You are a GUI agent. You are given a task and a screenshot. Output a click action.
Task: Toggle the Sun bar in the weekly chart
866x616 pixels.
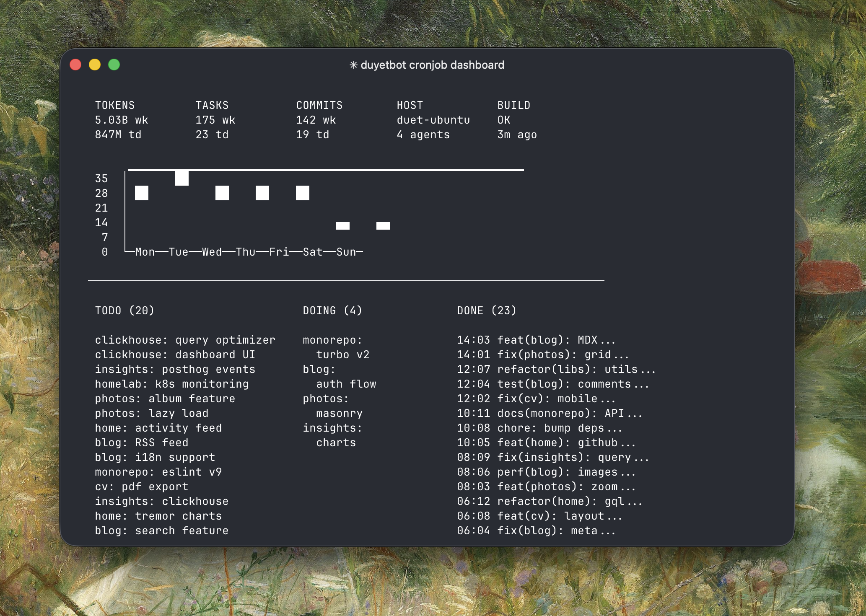pos(383,225)
